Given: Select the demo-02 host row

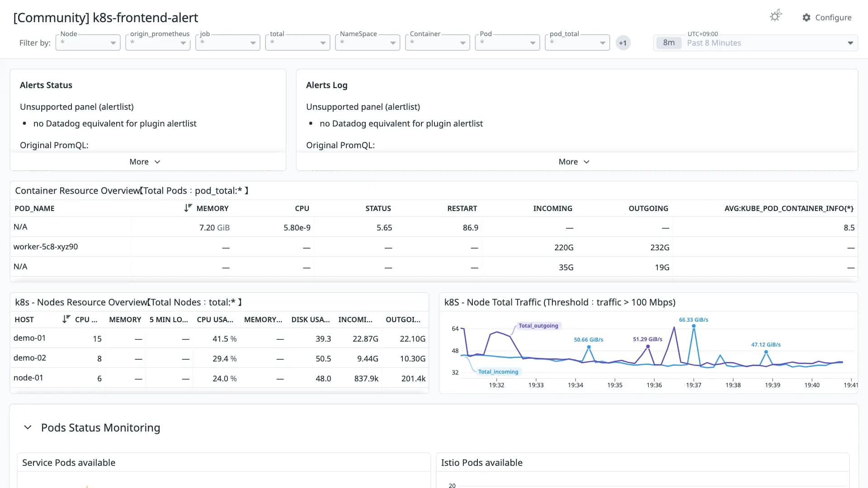Looking at the screenshot, I should pos(219,358).
